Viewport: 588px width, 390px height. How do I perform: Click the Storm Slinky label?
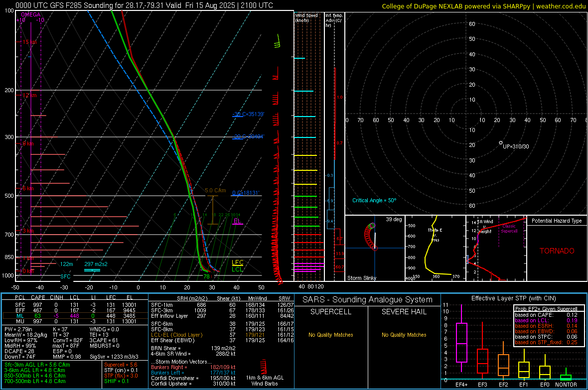(x=361, y=278)
